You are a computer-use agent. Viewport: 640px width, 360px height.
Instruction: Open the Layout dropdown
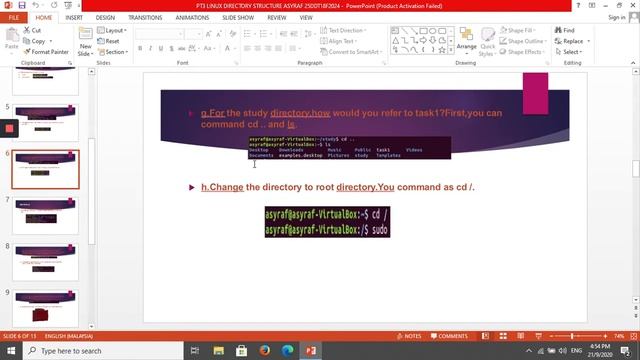pos(112,31)
